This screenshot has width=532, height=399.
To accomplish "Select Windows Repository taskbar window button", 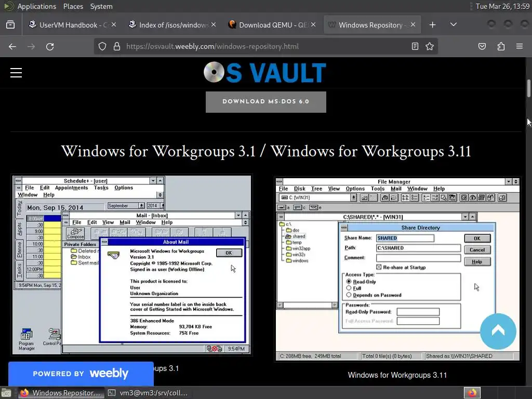I will 60,393.
